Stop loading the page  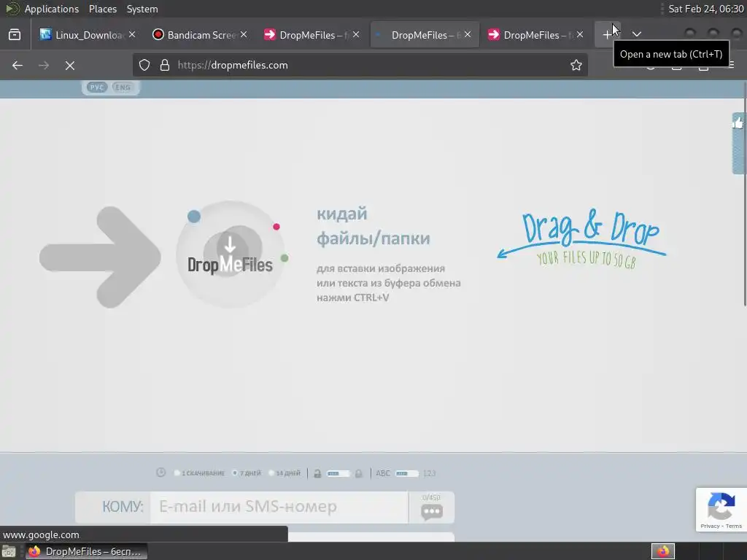[x=70, y=65]
